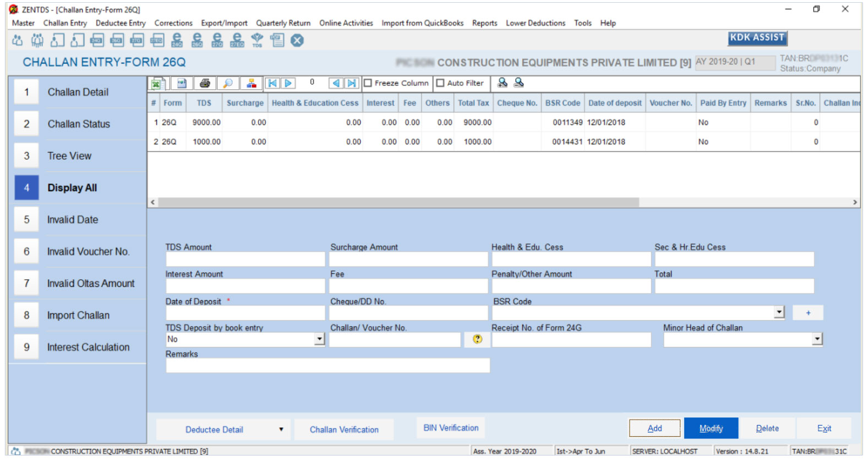Open the Lower Deductions menu

click(x=535, y=23)
